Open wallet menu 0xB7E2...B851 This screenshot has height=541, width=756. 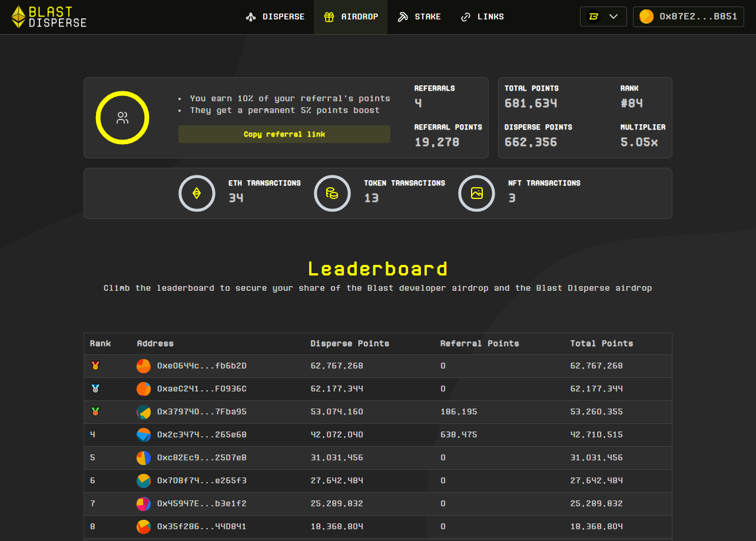click(688, 16)
